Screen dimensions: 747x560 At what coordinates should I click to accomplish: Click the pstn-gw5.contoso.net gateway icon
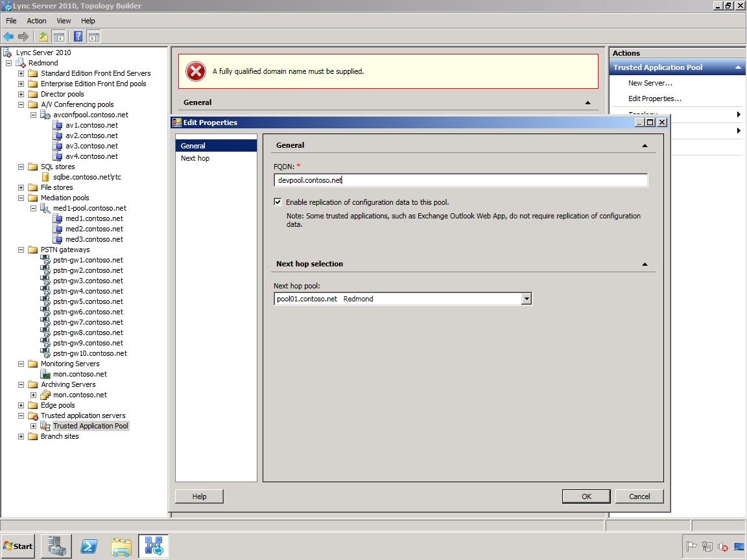click(45, 301)
